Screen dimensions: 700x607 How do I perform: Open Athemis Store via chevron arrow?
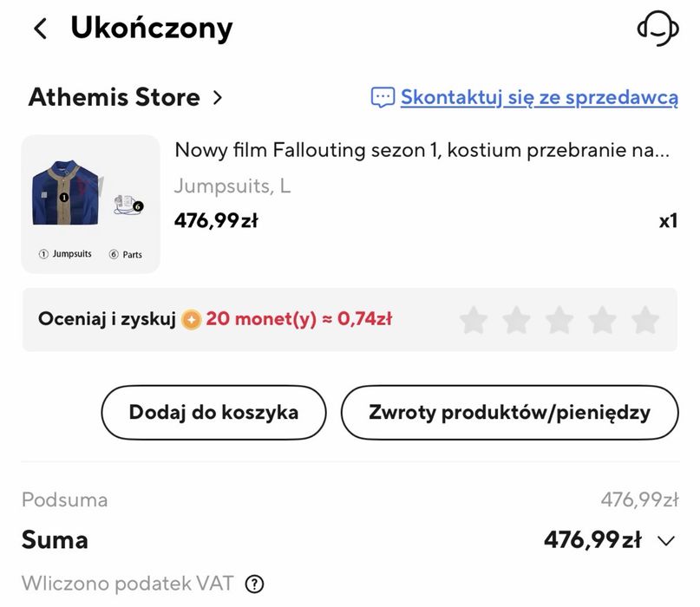pyautogui.click(x=218, y=97)
